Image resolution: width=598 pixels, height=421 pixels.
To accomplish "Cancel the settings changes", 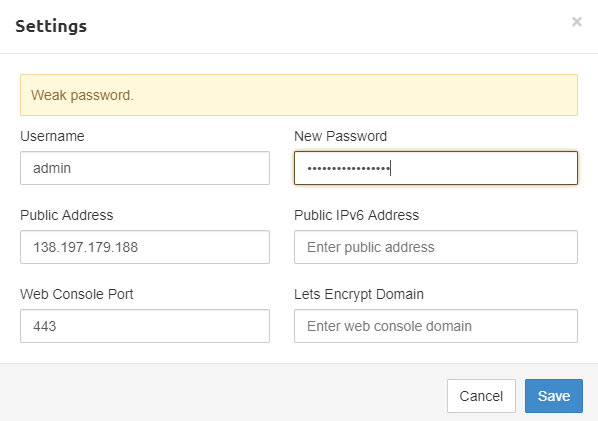I will [481, 396].
